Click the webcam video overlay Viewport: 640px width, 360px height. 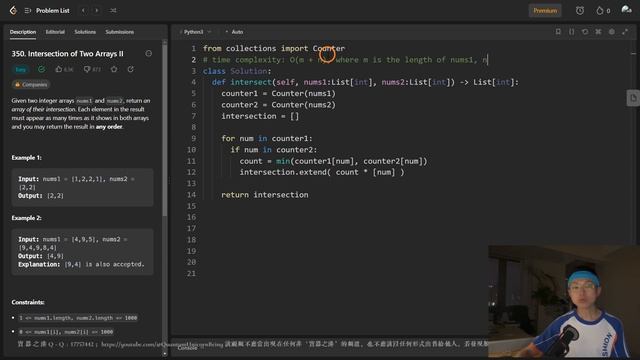pos(564,302)
